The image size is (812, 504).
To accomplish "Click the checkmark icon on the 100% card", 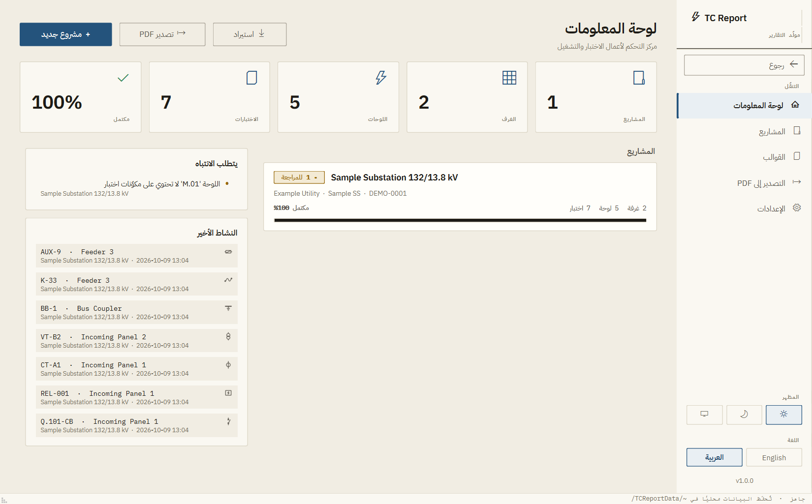I will click(x=123, y=78).
